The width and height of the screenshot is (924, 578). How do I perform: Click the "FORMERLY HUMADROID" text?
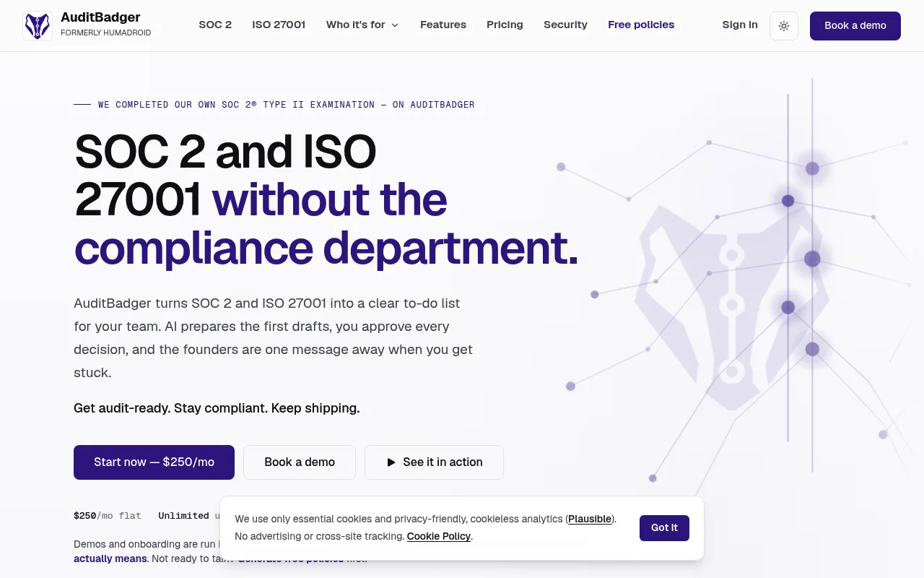105,33
